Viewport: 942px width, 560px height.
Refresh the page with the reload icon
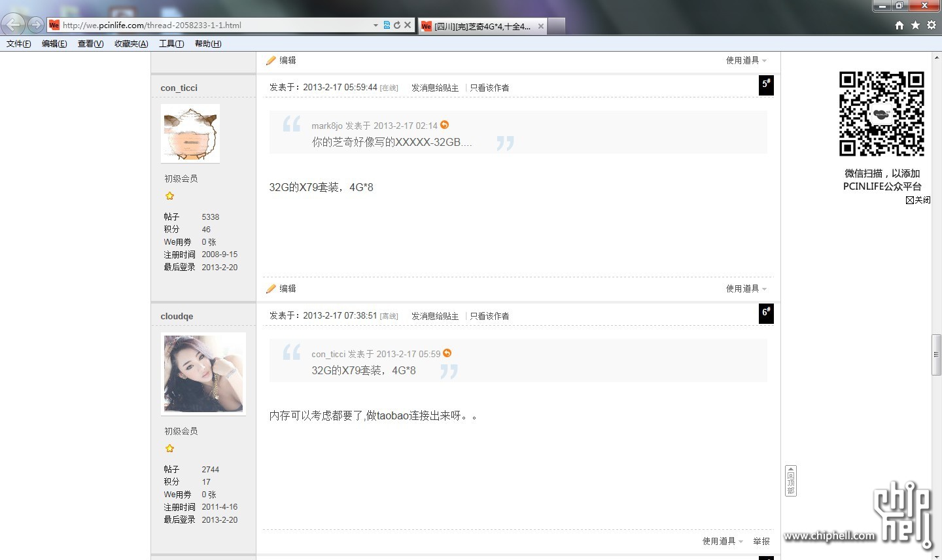tap(396, 25)
